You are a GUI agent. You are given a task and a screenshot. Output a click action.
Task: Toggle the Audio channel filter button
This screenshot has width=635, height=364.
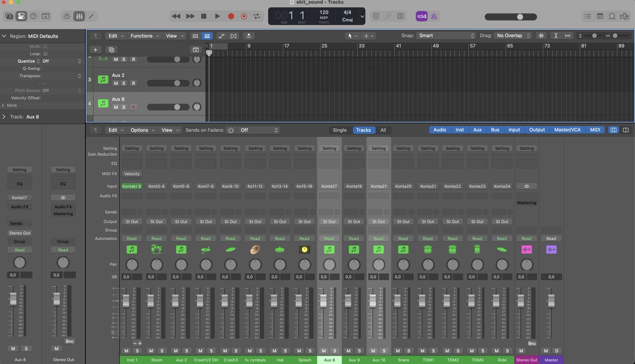tap(440, 130)
